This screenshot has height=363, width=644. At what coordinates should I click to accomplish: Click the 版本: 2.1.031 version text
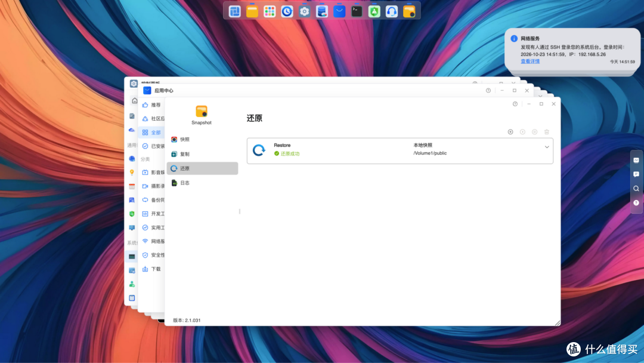pos(187,320)
